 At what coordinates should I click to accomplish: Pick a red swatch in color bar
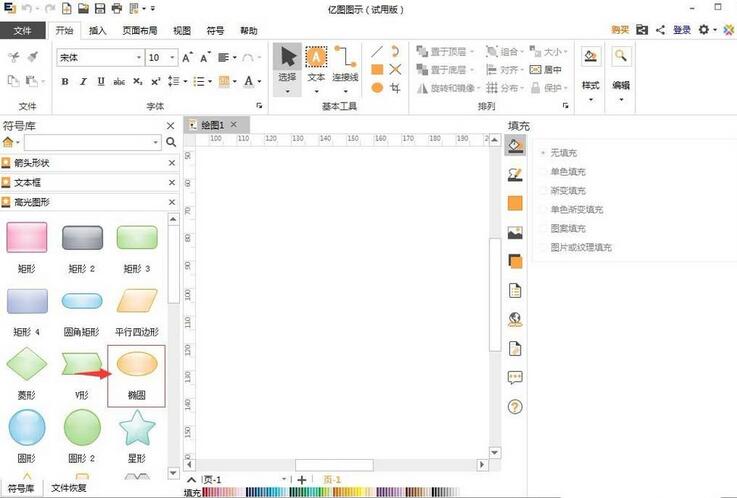(205, 492)
